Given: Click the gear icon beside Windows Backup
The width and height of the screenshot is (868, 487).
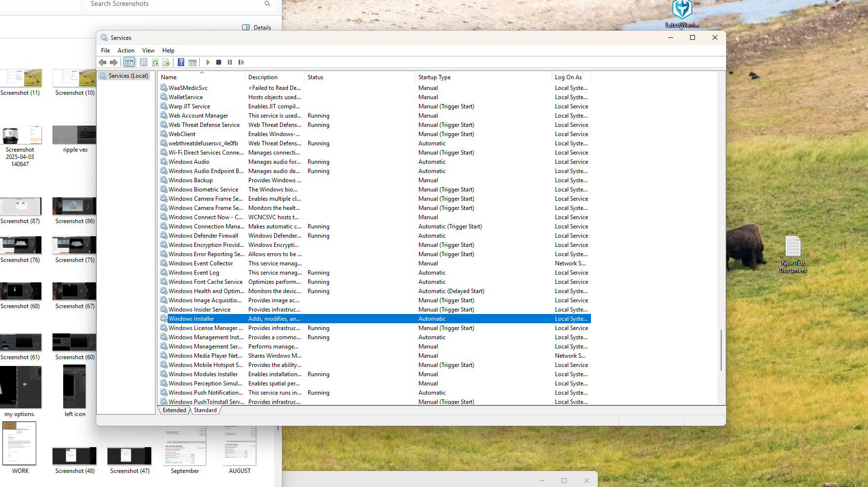Looking at the screenshot, I should [x=164, y=180].
